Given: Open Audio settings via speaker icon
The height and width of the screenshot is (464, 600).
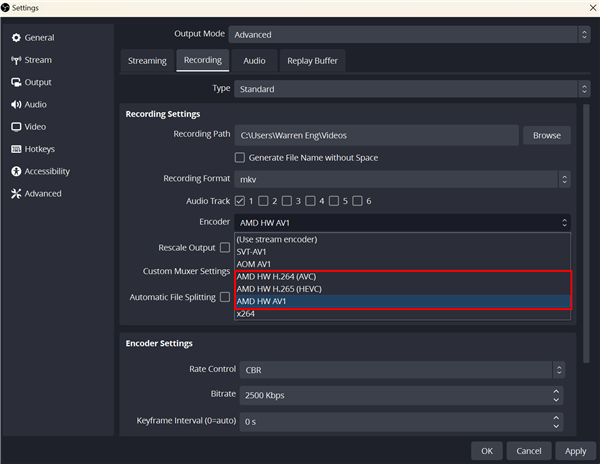Looking at the screenshot, I should [16, 104].
